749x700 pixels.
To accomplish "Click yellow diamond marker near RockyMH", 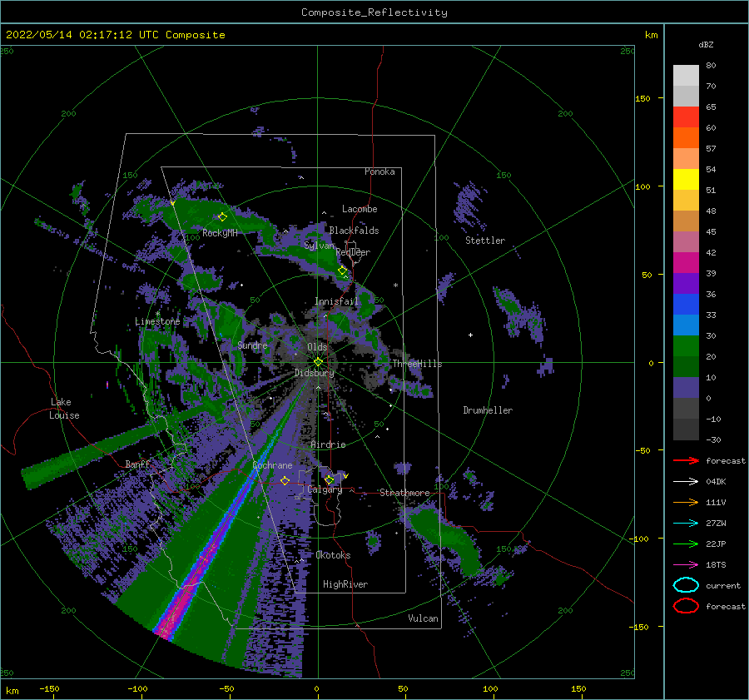I will [x=222, y=217].
